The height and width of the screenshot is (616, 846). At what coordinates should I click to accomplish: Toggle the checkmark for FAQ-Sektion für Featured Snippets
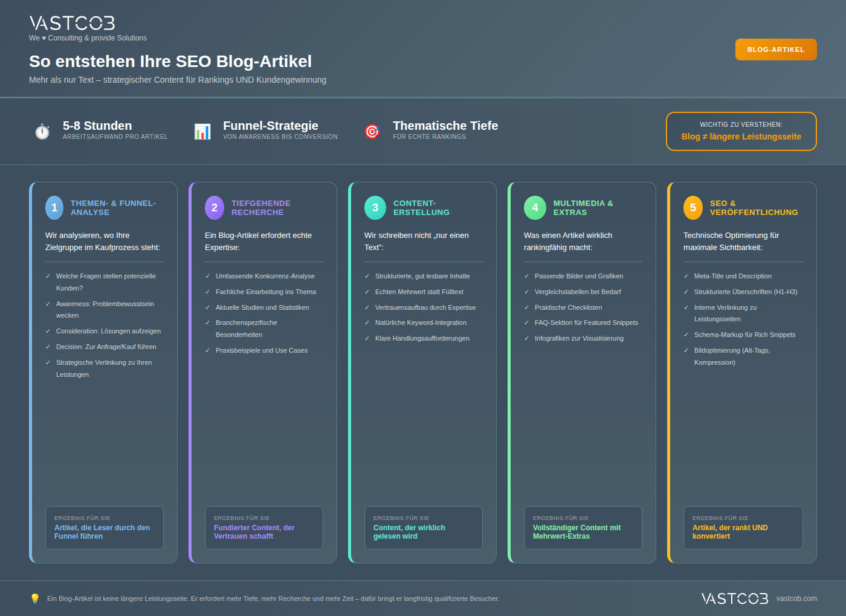click(x=526, y=322)
